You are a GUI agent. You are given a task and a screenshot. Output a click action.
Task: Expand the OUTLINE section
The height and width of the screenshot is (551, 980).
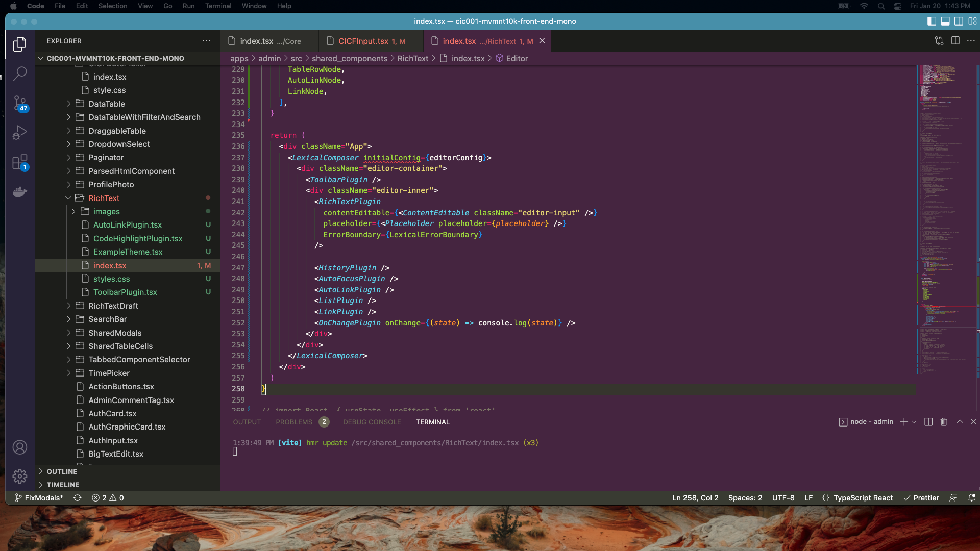[62, 471]
